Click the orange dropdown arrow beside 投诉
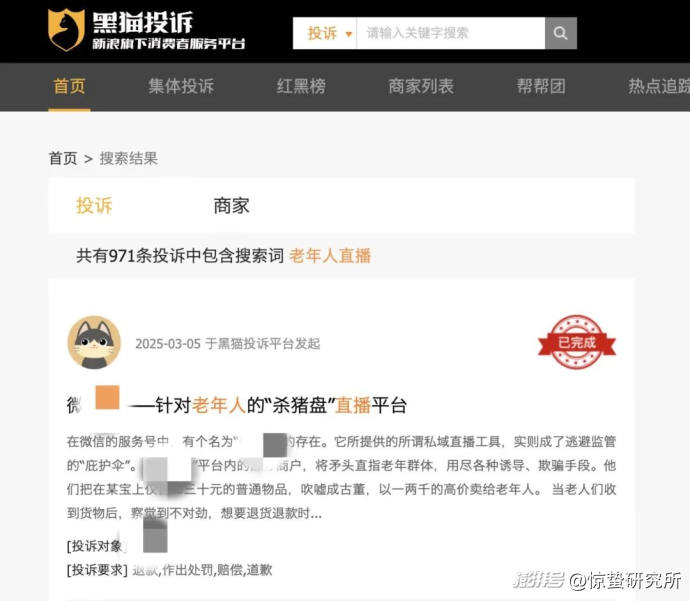The height and width of the screenshot is (601, 690). 349,34
